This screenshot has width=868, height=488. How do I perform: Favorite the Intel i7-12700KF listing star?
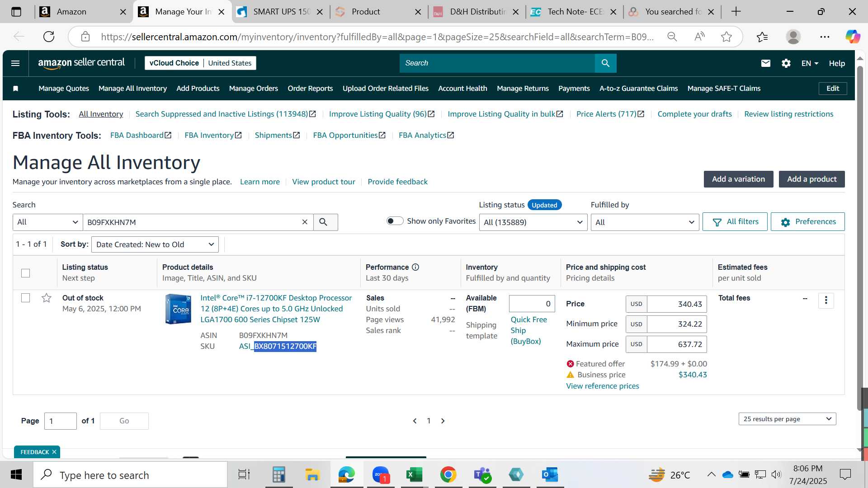tap(46, 298)
